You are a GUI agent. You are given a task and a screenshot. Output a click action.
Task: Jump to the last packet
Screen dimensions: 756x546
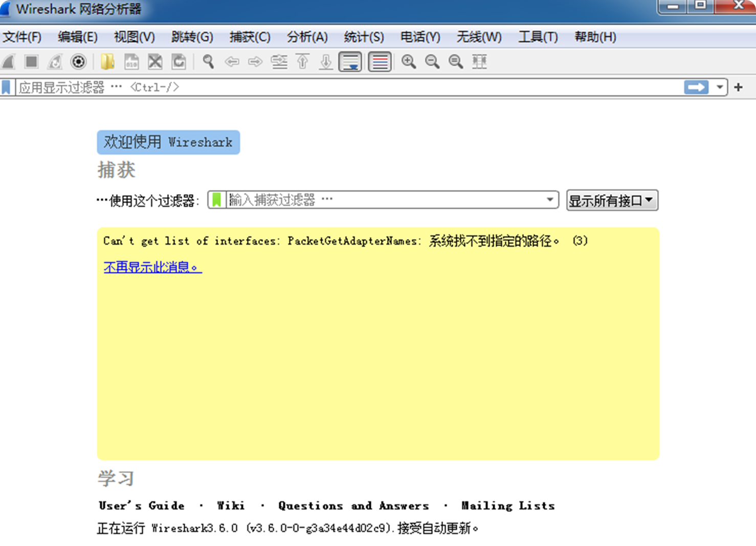tap(326, 62)
